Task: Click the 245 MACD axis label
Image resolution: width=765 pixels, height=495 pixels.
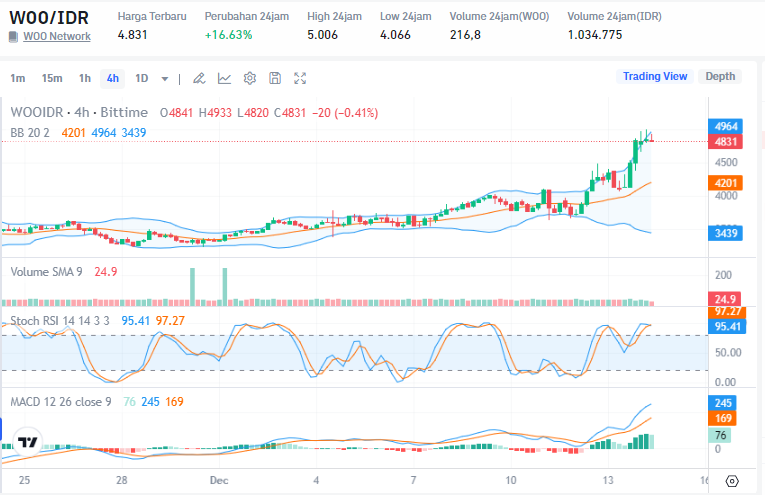Action: pos(723,403)
